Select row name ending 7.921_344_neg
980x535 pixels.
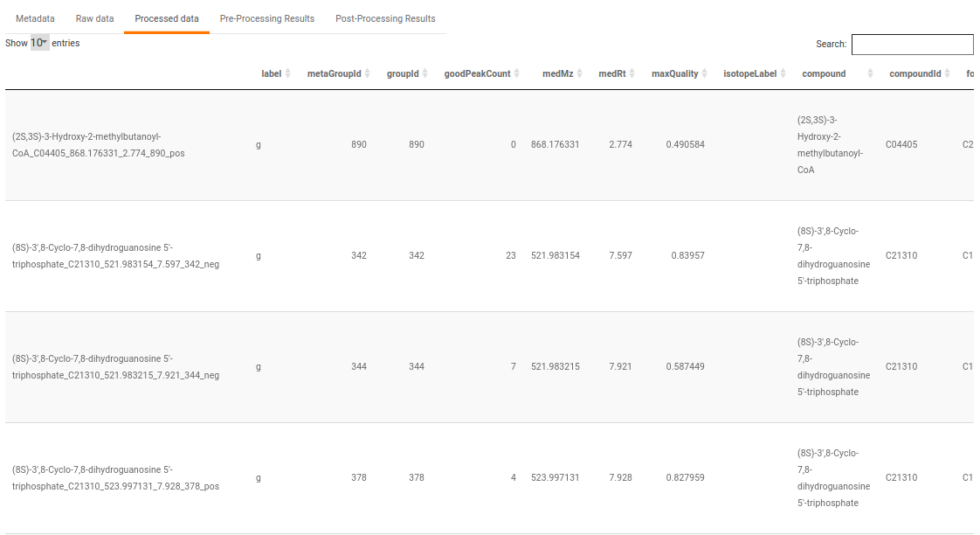click(x=115, y=366)
